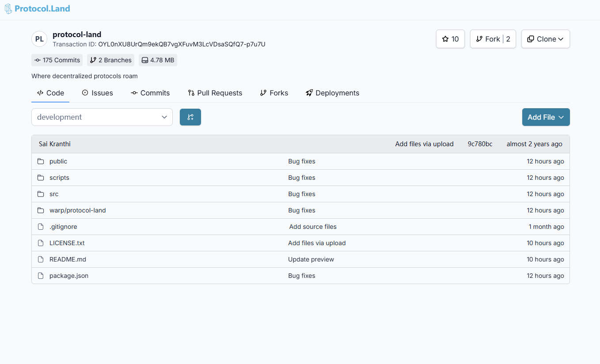Open the warp/protocol-land folder
Image resolution: width=600 pixels, height=364 pixels.
click(x=78, y=210)
